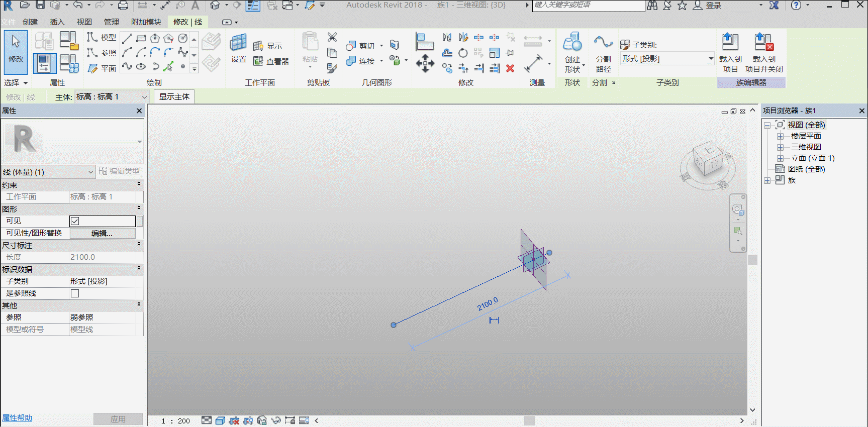Screen dimensions: 868x427
Task: Click the Set work plane icon
Action: click(x=238, y=48)
